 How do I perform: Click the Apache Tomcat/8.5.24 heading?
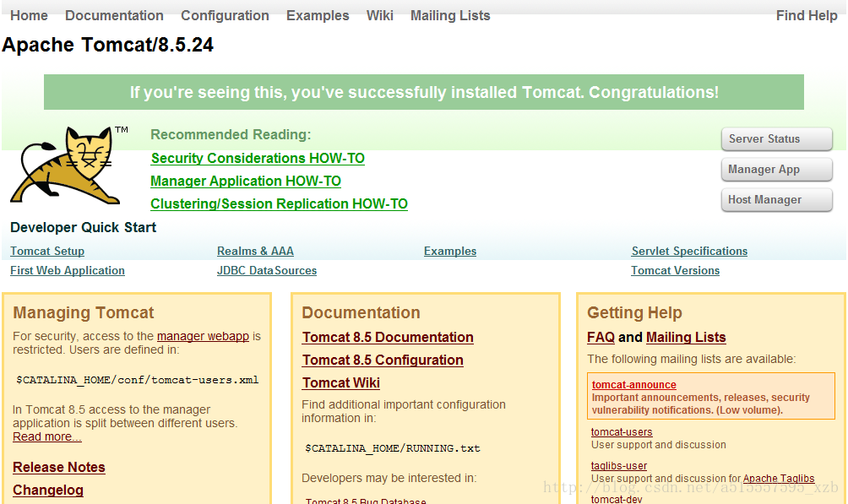[x=107, y=45]
